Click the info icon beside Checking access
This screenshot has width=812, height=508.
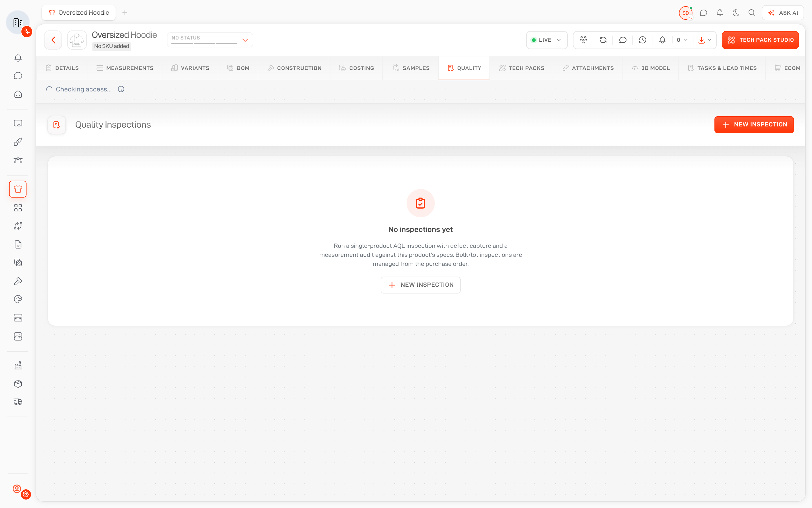coord(121,89)
